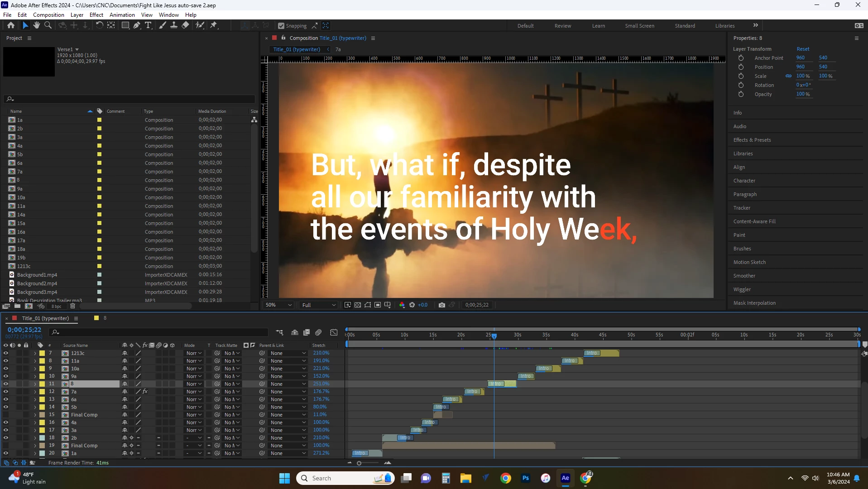The image size is (868, 489).
Task: Enable Frame Blending for timeline
Action: tap(307, 332)
